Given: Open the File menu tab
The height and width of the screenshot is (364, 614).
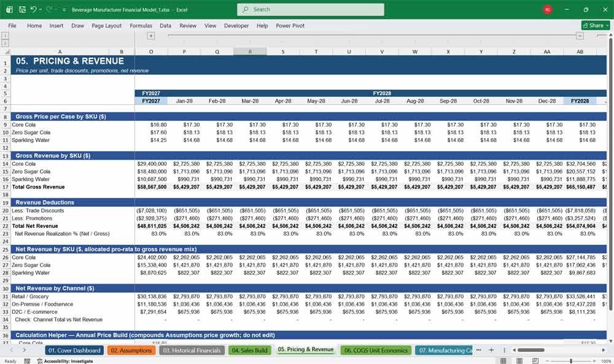Looking at the screenshot, I should tap(12, 25).
